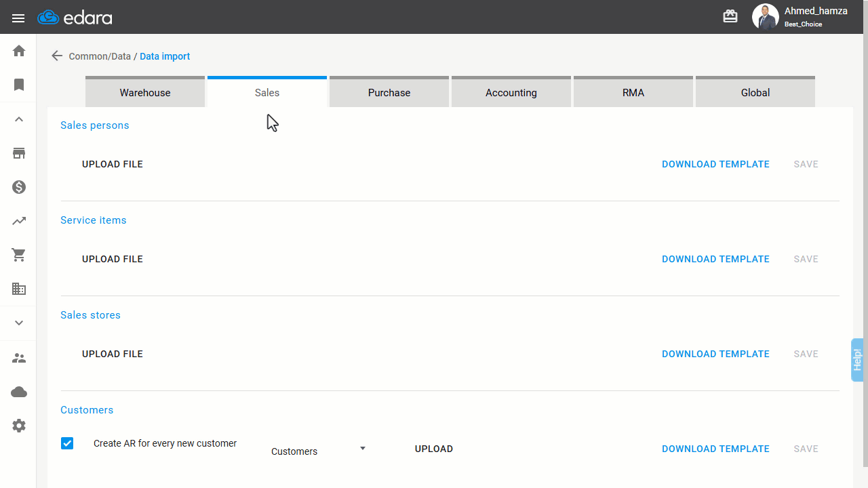Image resolution: width=868 pixels, height=488 pixels.
Task: Open the shopping cart purchase icon
Action: click(19, 255)
